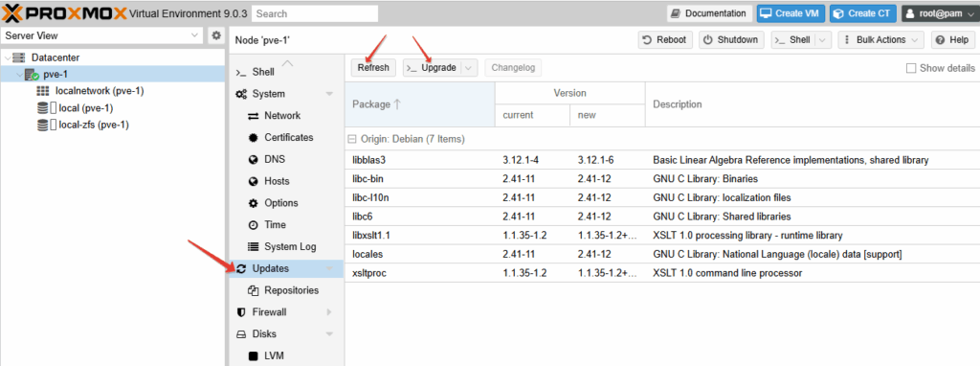This screenshot has width=980, height=366.
Task: Click the Changelog button
Action: (x=513, y=68)
